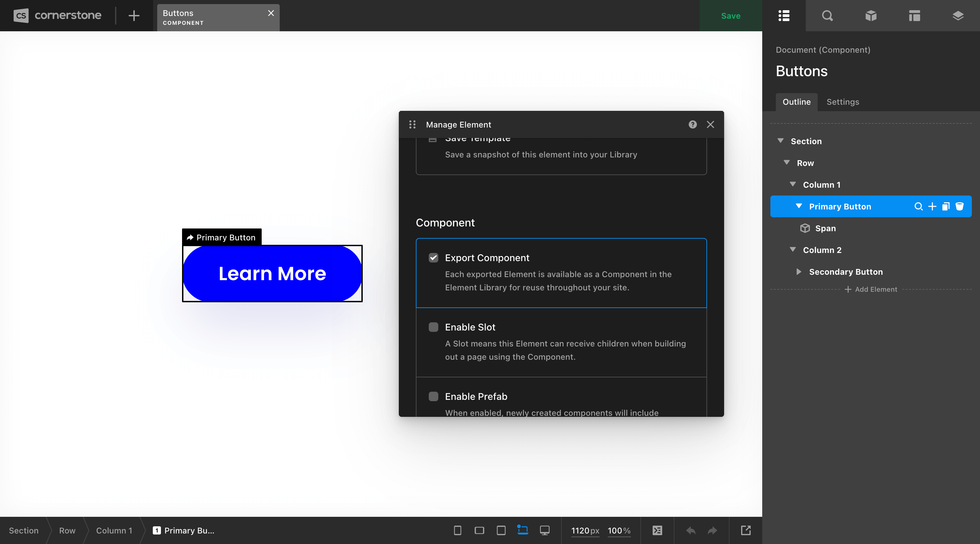
Task: Duplicate the Primary Button element
Action: coord(945,206)
